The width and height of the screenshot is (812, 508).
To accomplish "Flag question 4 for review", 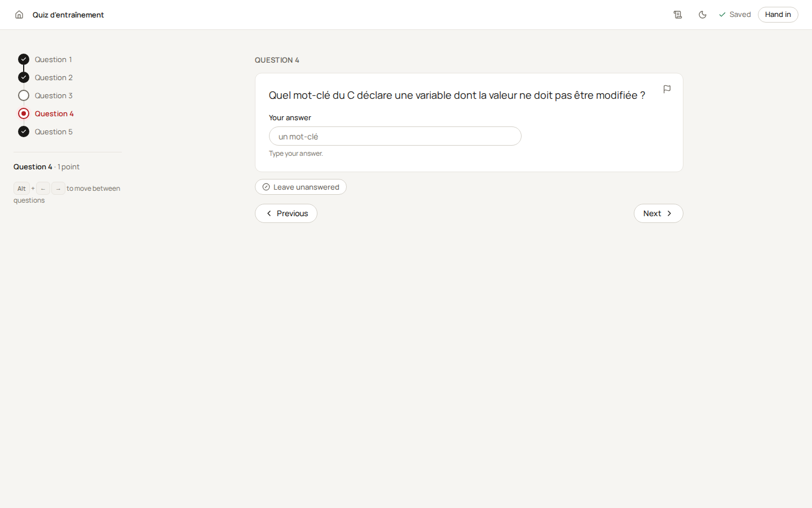I will pyautogui.click(x=667, y=89).
